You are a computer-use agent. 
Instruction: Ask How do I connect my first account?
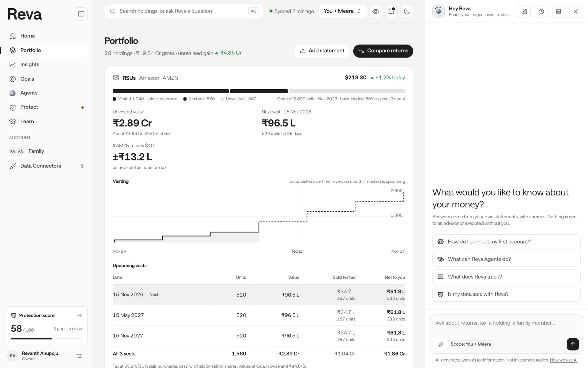click(x=506, y=242)
